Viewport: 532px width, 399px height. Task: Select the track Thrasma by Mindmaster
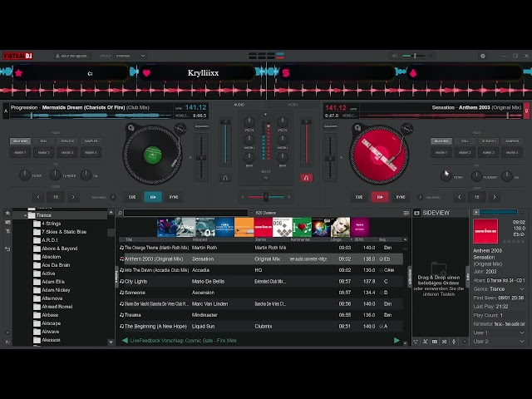point(260,315)
